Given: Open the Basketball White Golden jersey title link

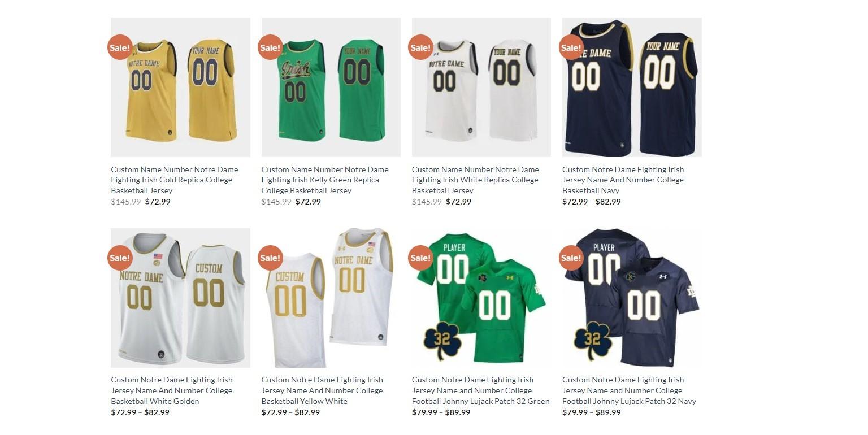Looking at the screenshot, I should pos(172,390).
